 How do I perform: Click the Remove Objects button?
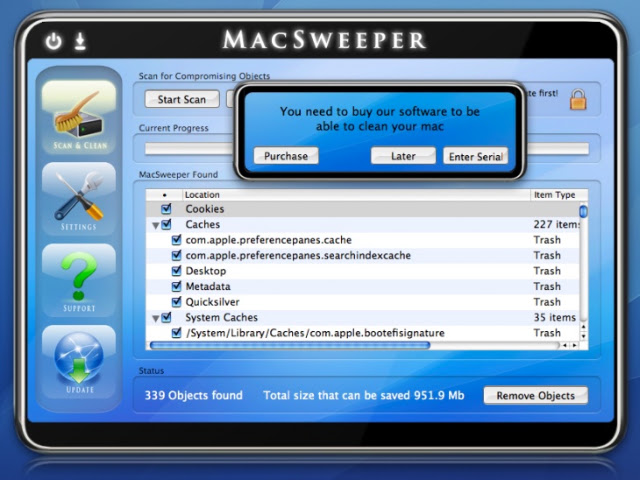(536, 396)
